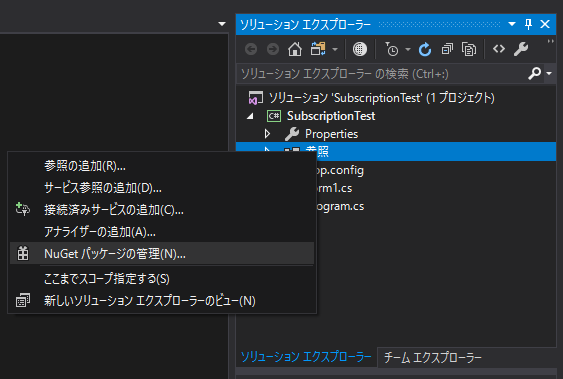563x379 pixels.
Task: Click the Back navigation arrow icon
Action: click(251, 49)
